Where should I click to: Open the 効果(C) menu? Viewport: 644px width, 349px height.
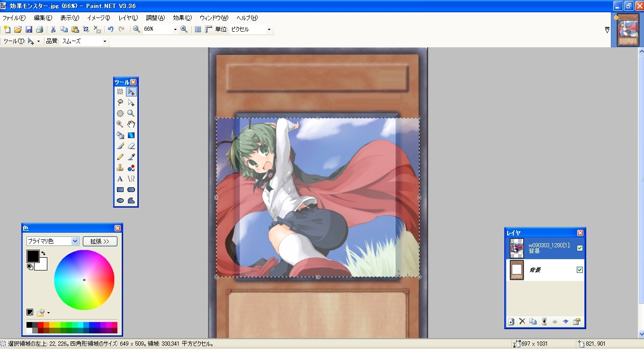pyautogui.click(x=182, y=18)
